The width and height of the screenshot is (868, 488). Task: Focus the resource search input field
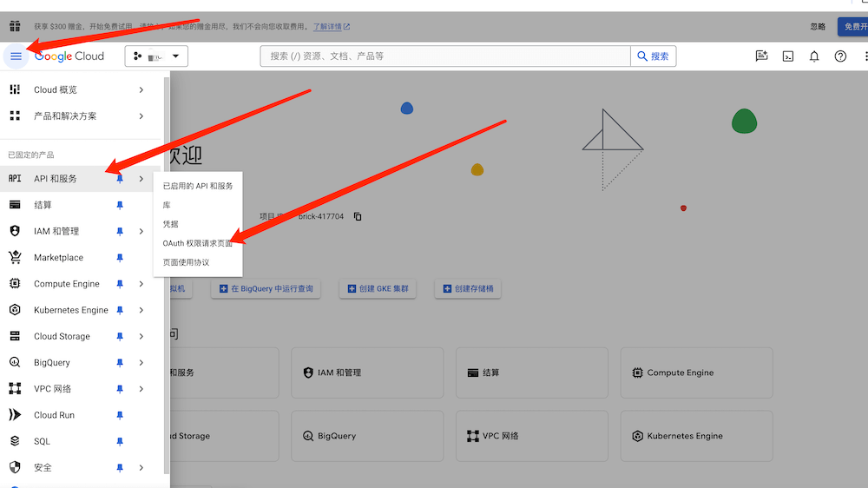(444, 56)
